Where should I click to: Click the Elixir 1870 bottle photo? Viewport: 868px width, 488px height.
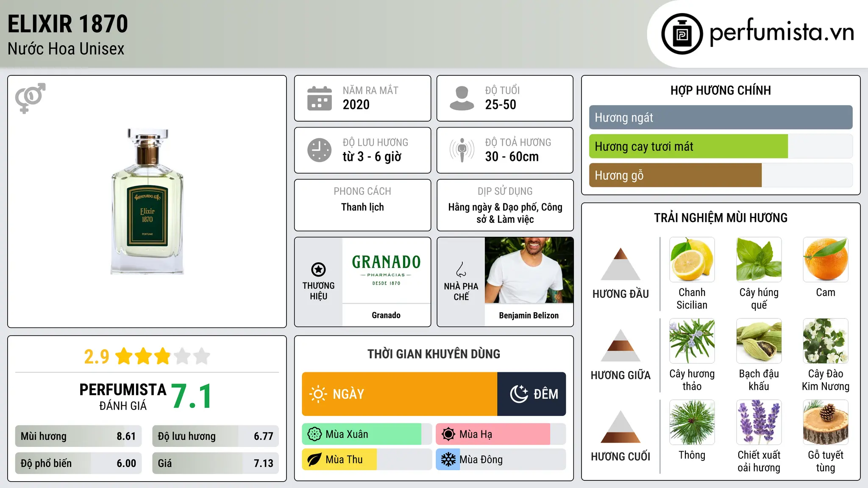coord(147,201)
